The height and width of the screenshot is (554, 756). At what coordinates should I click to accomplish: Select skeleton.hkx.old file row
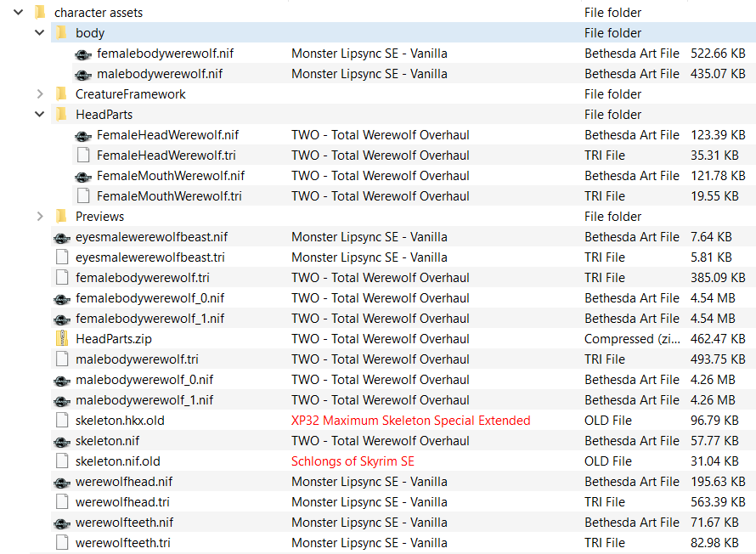tap(403, 421)
